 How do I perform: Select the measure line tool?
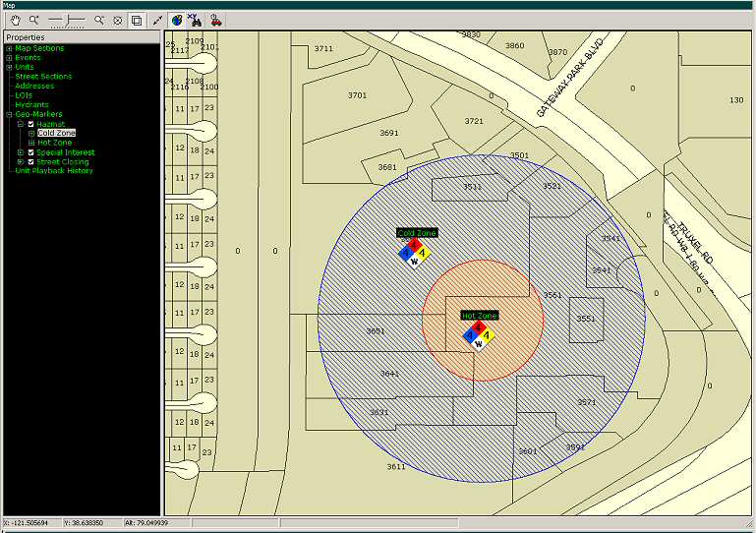coord(157,20)
